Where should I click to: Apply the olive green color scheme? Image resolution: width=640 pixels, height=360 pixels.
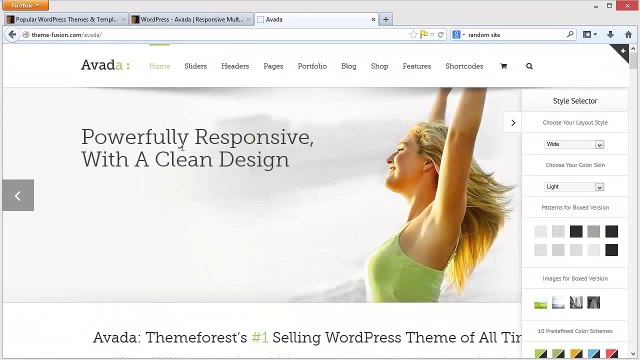click(558, 353)
